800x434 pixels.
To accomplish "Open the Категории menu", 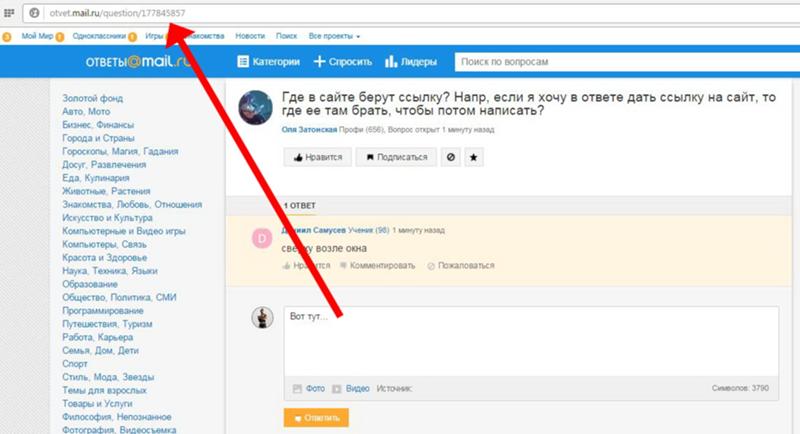I will tap(268, 62).
